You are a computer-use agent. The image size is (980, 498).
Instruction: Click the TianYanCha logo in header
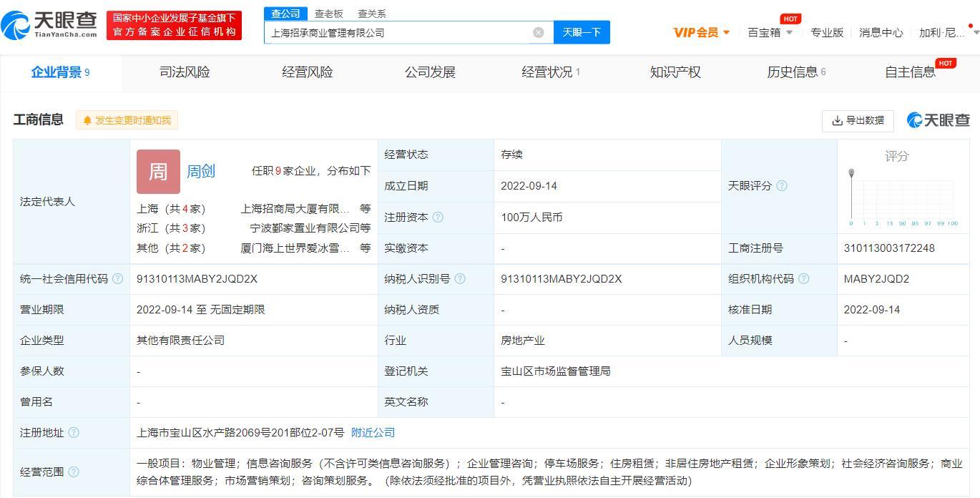click(x=50, y=25)
